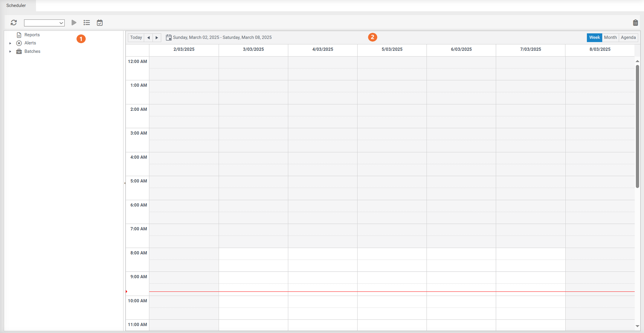
Task: Select the Scheduler tab
Action: pyautogui.click(x=16, y=5)
